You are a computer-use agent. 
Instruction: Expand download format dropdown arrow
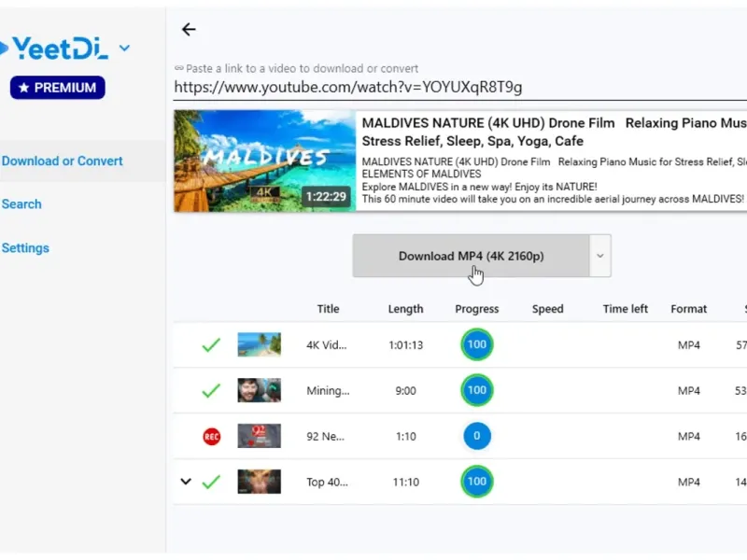(x=600, y=256)
